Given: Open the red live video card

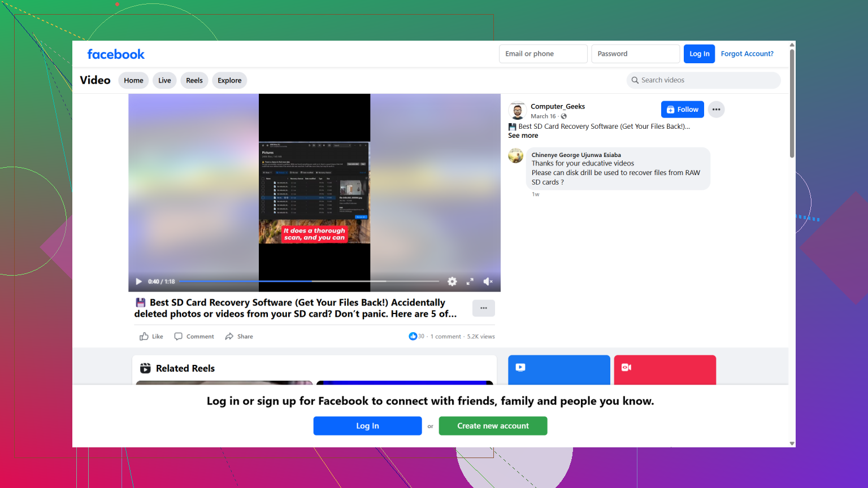Looking at the screenshot, I should click(665, 370).
